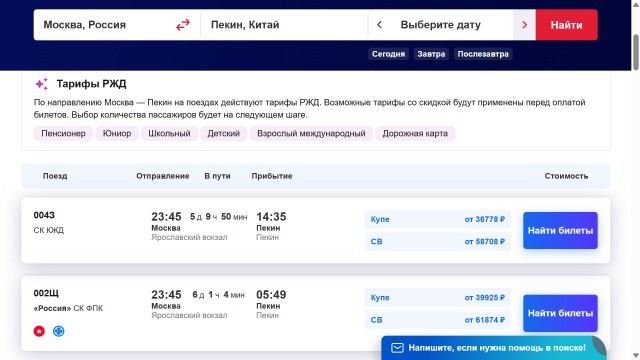
Task: Click travel duration 6 д 1 ч 4 мин
Action: coord(218,295)
